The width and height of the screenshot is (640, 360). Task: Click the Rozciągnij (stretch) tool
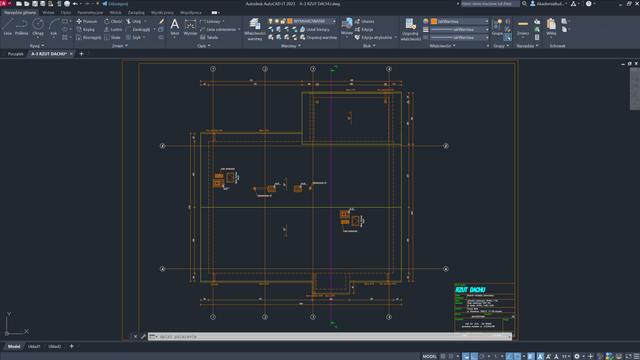tap(89, 38)
